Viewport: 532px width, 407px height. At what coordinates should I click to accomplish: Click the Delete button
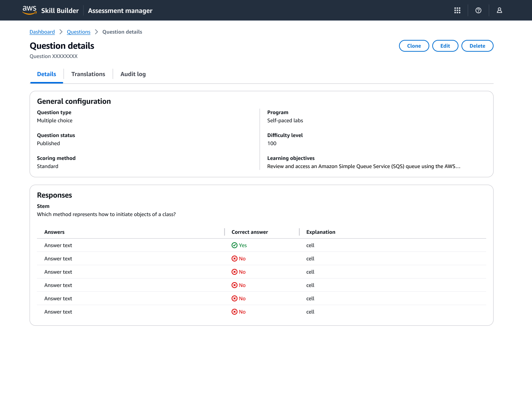(x=477, y=46)
